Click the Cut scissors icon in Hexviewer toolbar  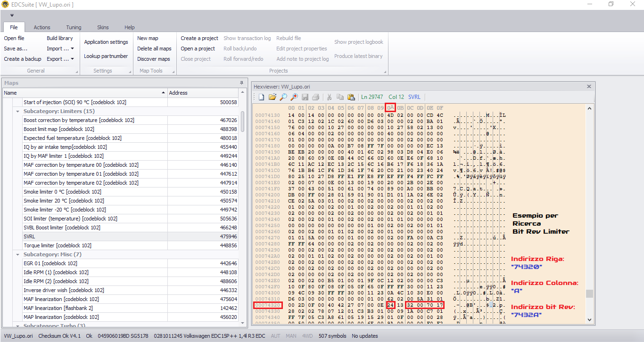[x=329, y=97]
